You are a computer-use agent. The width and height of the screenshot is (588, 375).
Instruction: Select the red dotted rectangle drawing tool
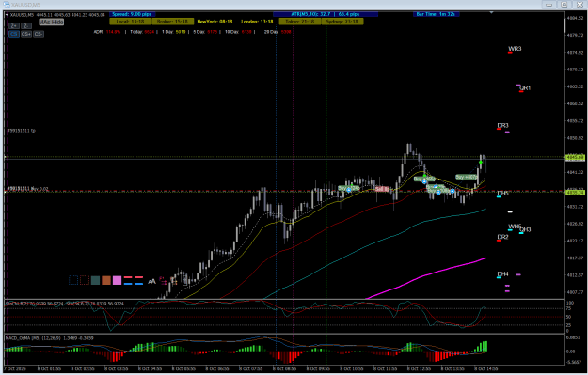85,280
